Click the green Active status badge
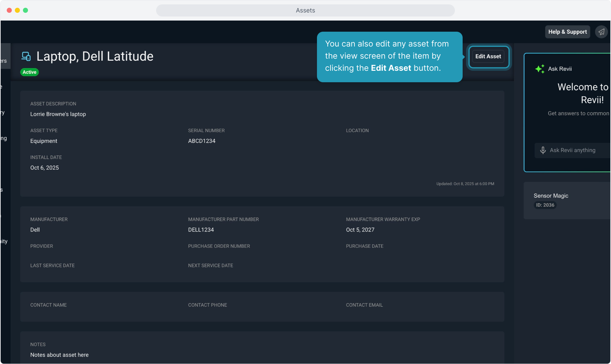 click(30, 72)
